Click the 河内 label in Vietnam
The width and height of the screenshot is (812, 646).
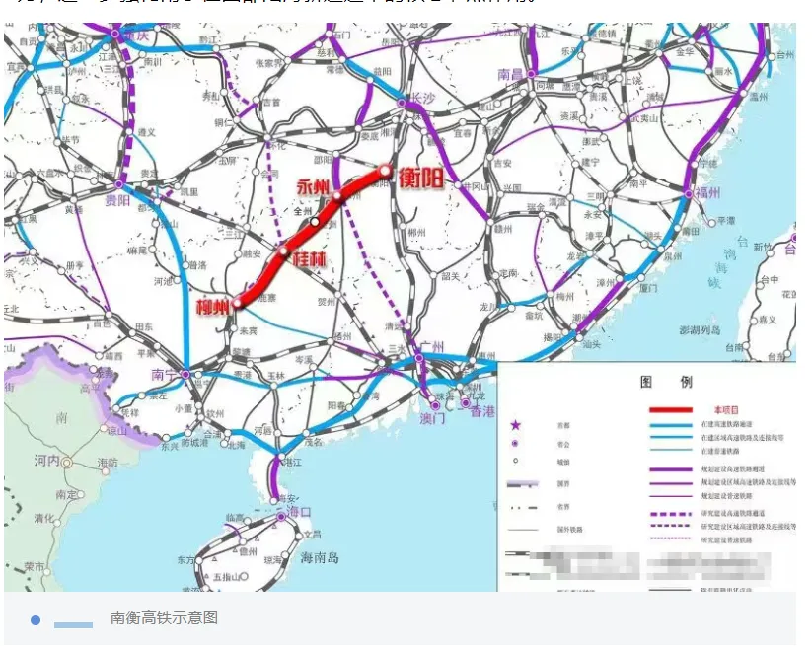tap(47, 460)
